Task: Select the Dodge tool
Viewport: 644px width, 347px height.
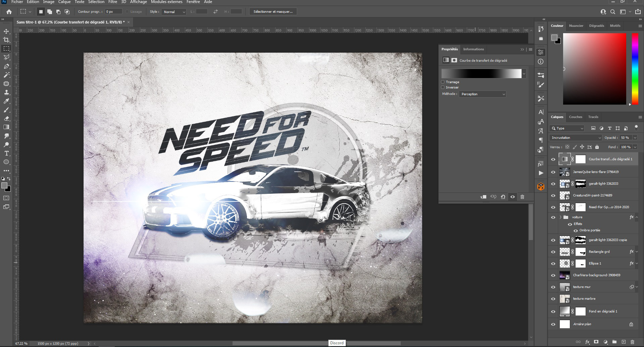Action: pyautogui.click(x=6, y=144)
